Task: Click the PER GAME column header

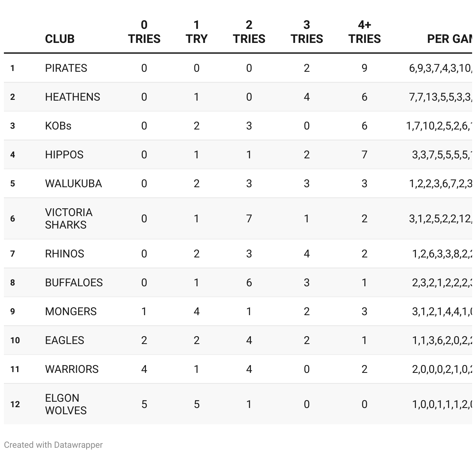Action: 449,39
